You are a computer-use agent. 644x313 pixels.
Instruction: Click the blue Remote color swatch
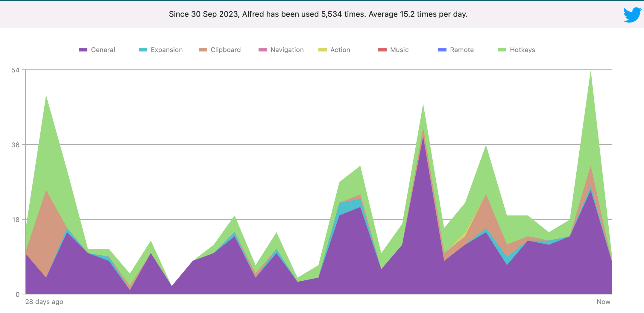[442, 50]
